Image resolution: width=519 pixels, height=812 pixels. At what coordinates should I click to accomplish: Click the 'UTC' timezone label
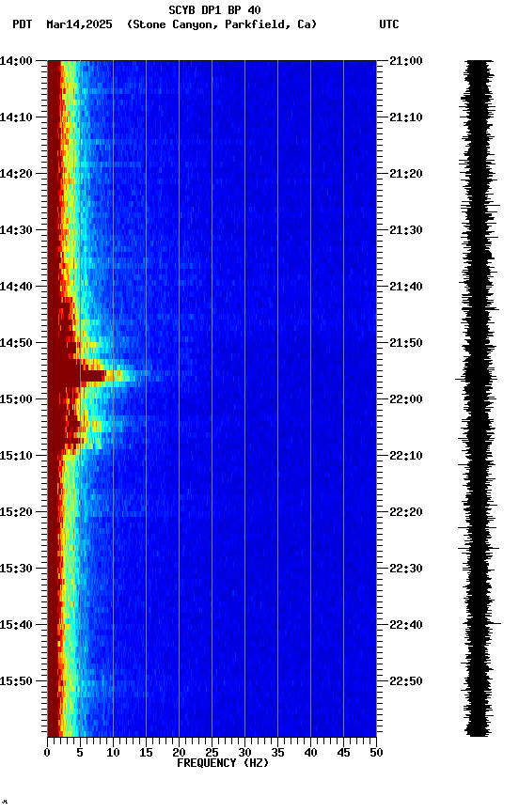tap(389, 23)
